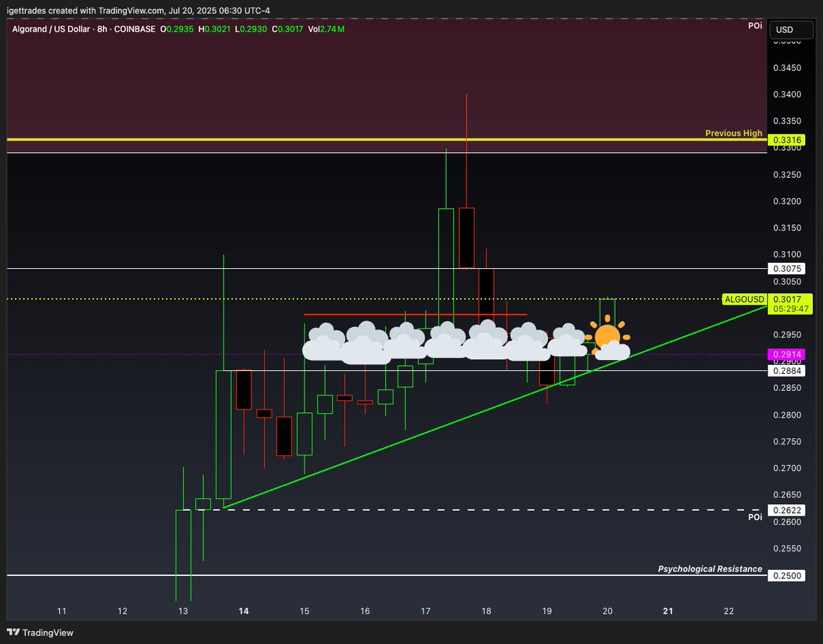823x644 pixels.
Task: Click bold date label 14 on time axis
Action: click(243, 611)
